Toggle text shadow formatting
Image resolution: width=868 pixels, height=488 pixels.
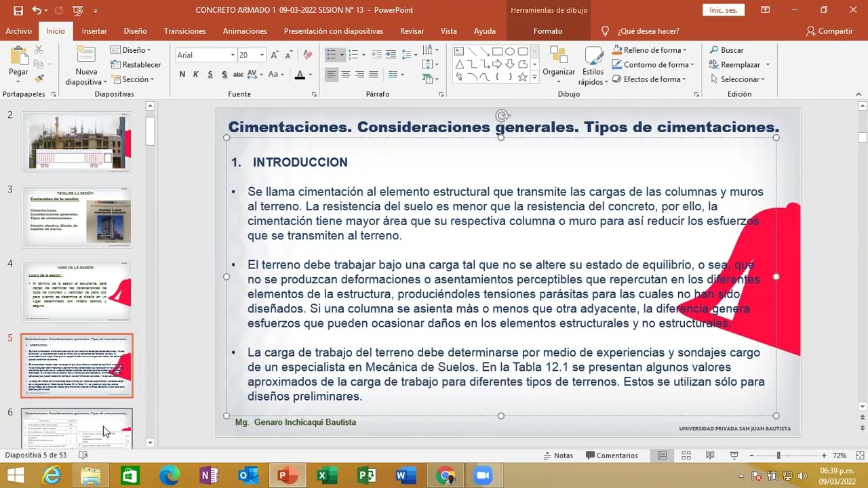point(224,75)
